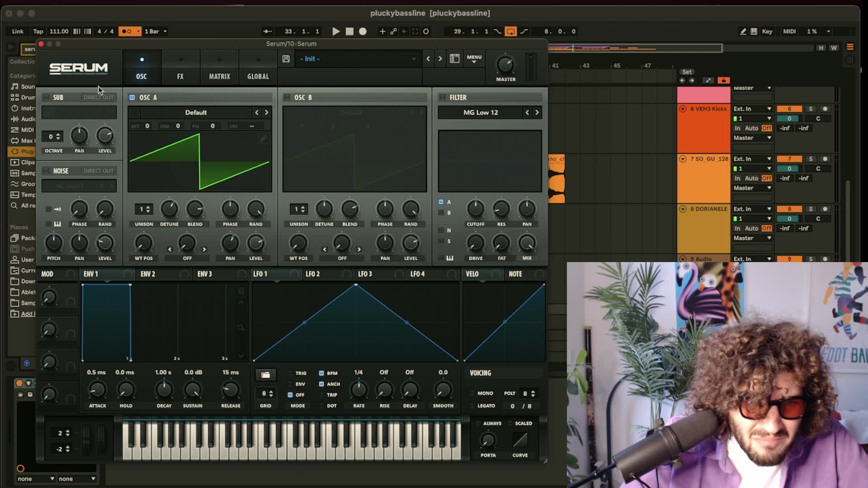The height and width of the screenshot is (488, 868).
Task: Start playback with the Play button
Action: pyautogui.click(x=336, y=31)
